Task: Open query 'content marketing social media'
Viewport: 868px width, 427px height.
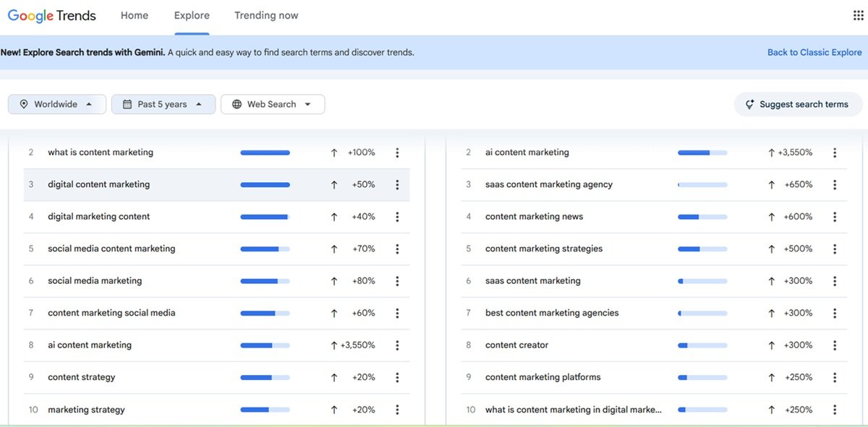Action: (111, 313)
